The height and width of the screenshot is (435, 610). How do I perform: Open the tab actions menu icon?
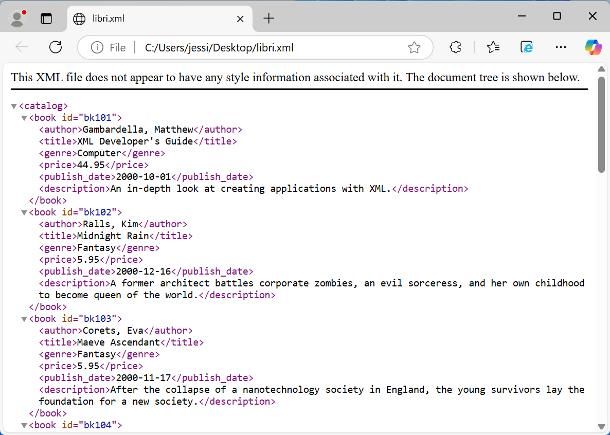46,18
